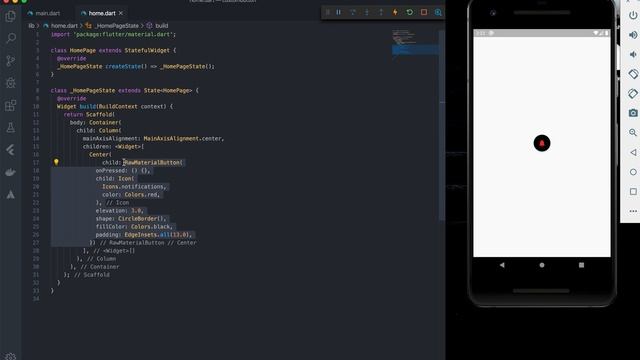This screenshot has height=360, width=640.
Task: Click the emulator sidebar Overview square
Action: (x=633, y=191)
